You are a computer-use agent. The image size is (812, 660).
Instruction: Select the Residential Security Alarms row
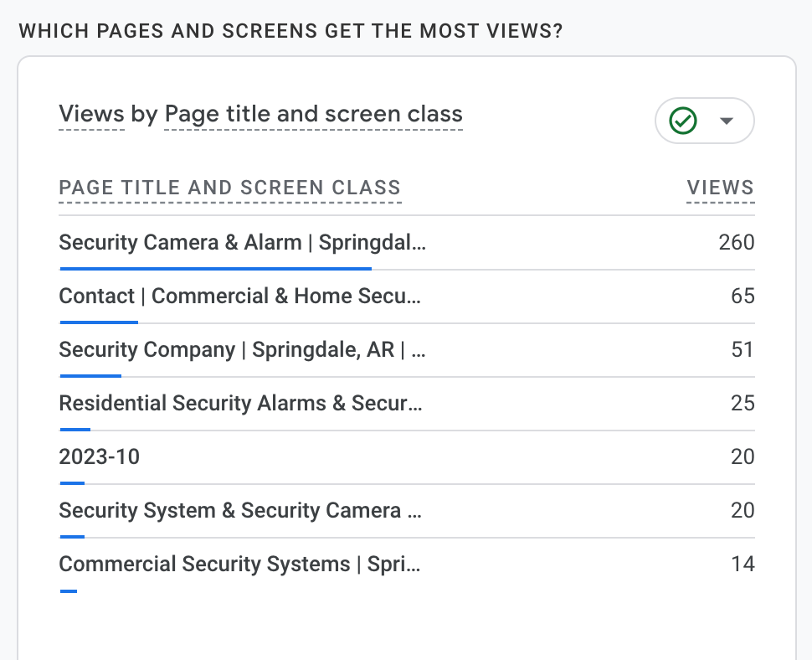[240, 404]
